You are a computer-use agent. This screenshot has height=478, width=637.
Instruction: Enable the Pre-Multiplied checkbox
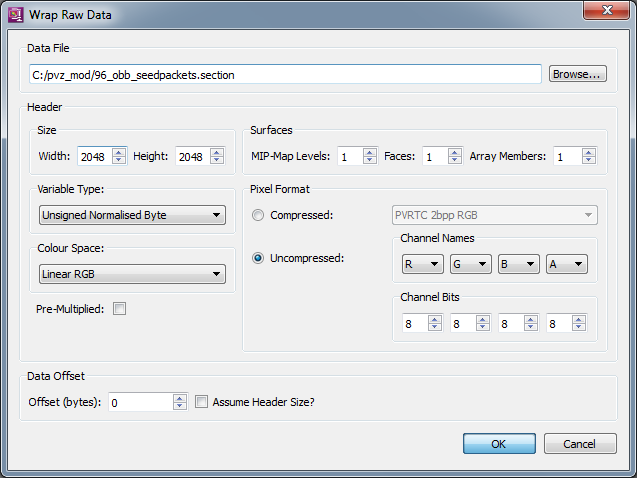(x=120, y=309)
